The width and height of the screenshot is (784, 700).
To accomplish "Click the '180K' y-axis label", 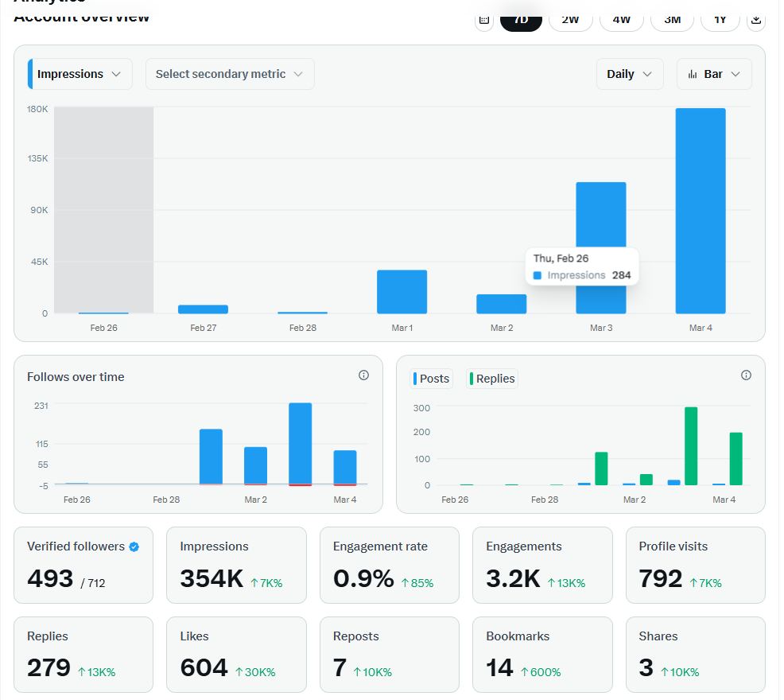I will point(37,110).
